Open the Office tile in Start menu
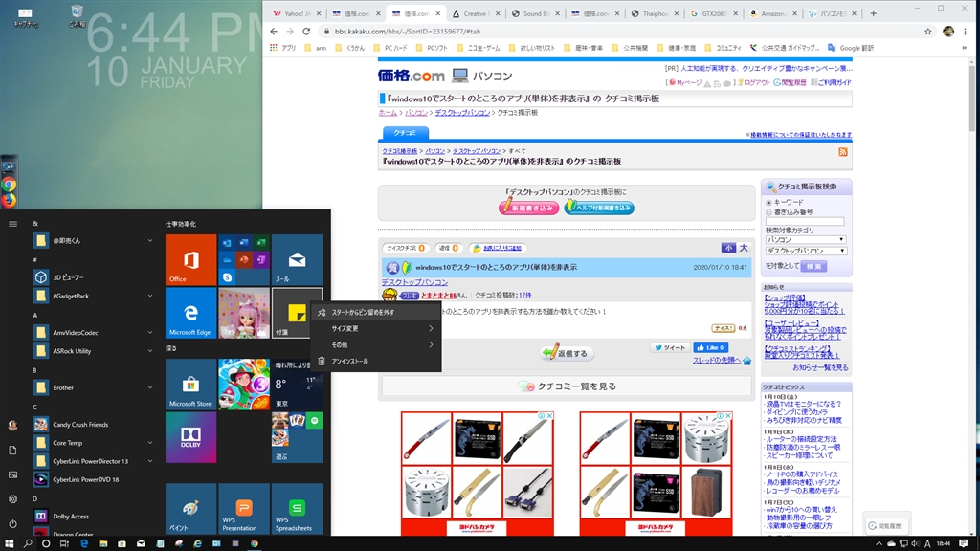This screenshot has width=980, height=551. (x=190, y=260)
